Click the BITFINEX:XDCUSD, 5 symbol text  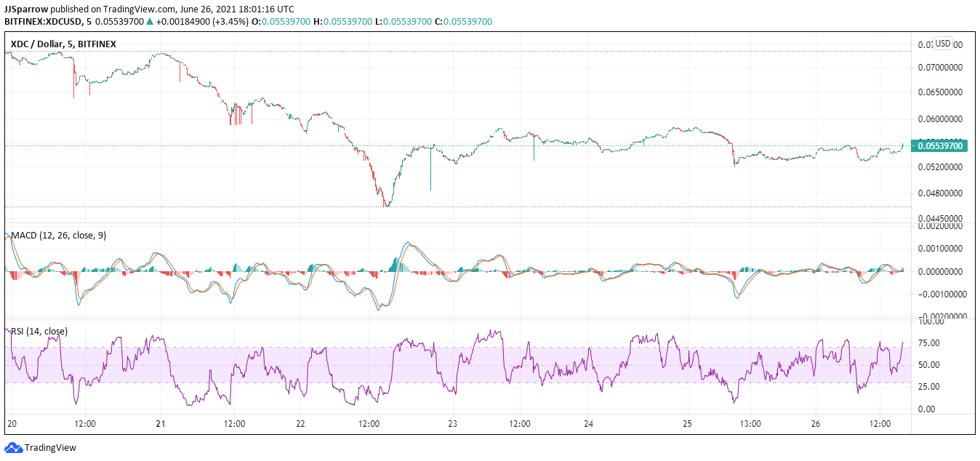click(47, 22)
